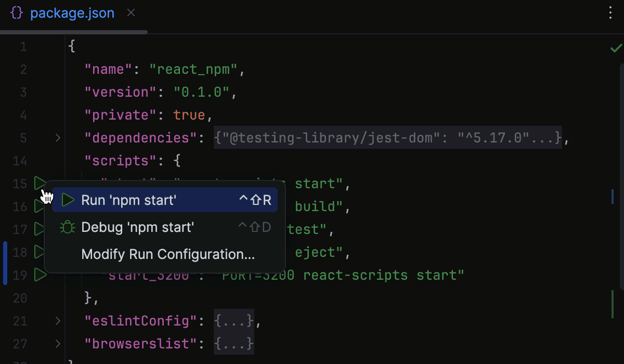Click the run gutter icon on line 15

(41, 184)
